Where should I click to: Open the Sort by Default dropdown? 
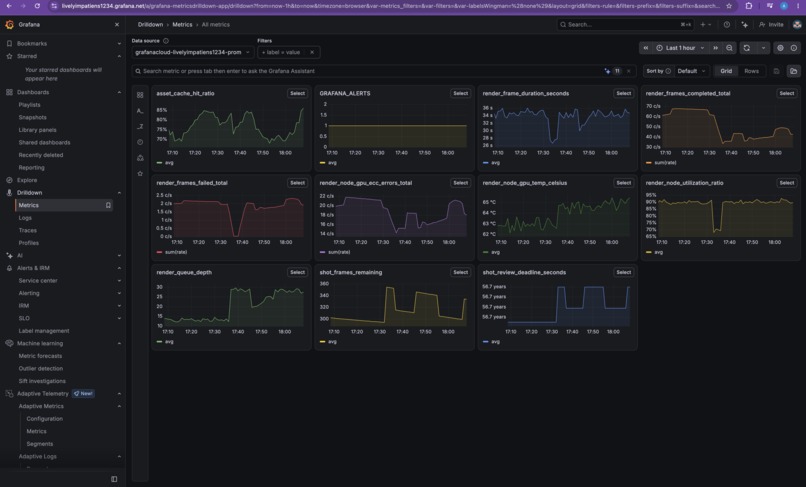[692, 71]
